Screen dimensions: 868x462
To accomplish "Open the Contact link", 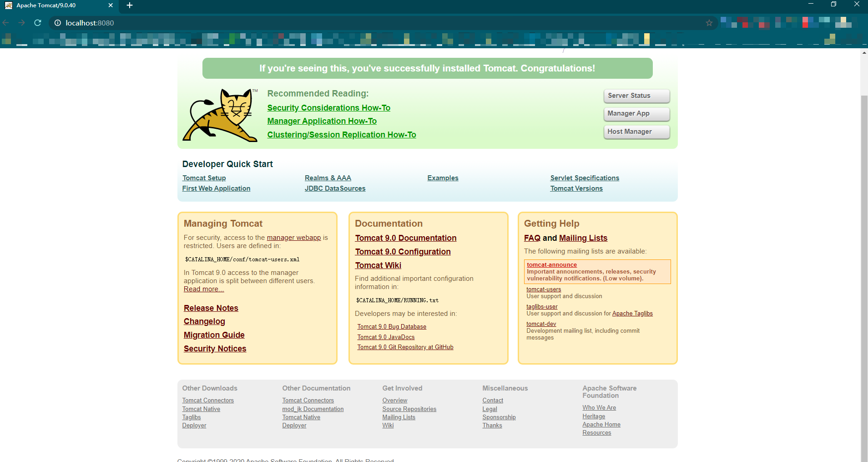I will click(493, 401).
